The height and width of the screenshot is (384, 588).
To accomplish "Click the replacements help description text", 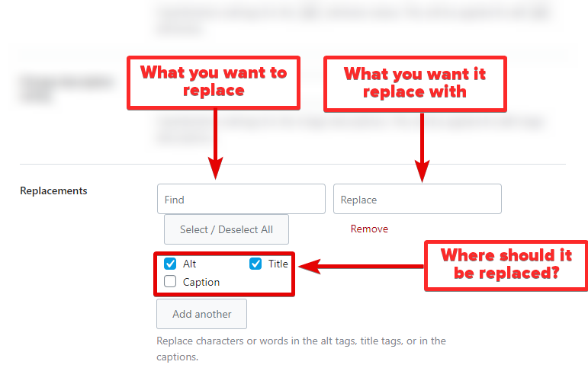I will tap(300, 348).
